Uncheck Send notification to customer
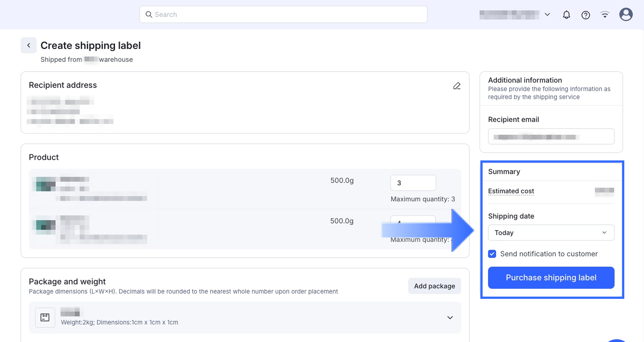644x342 pixels. coord(492,254)
